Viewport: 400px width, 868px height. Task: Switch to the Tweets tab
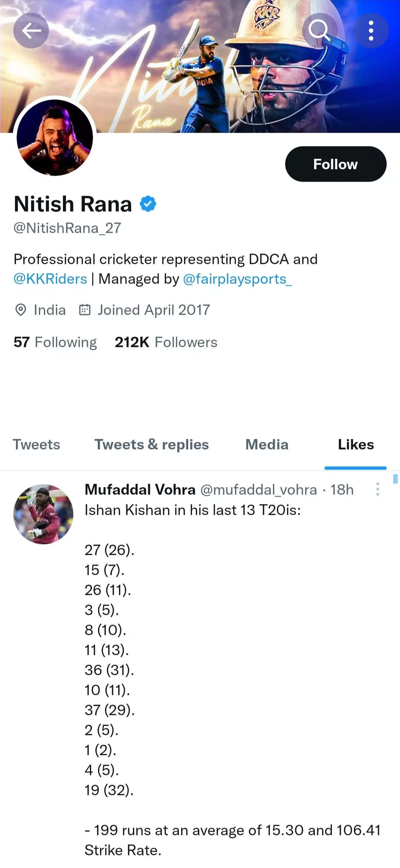[x=36, y=444]
